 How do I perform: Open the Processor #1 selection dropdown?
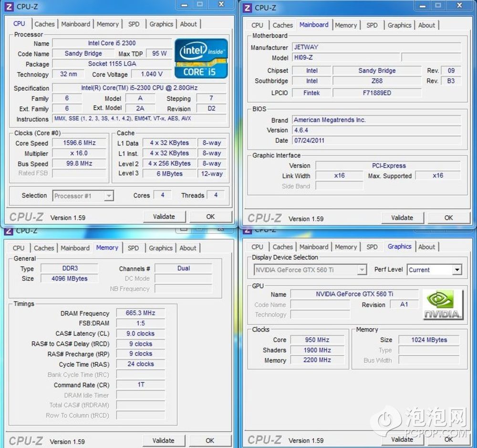109,196
